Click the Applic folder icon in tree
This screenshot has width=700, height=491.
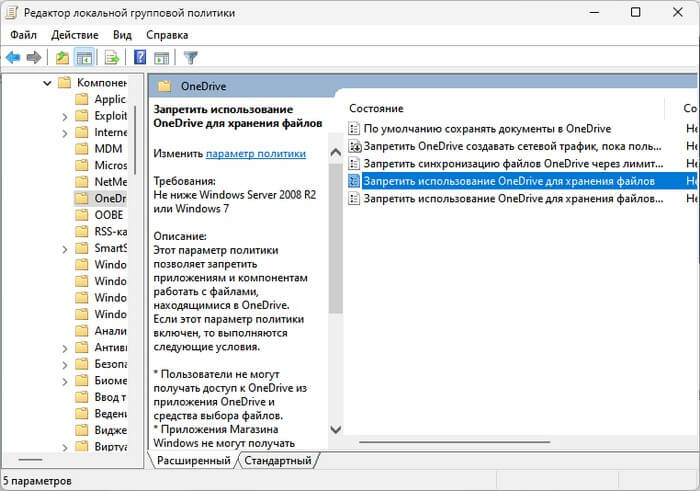coord(82,99)
